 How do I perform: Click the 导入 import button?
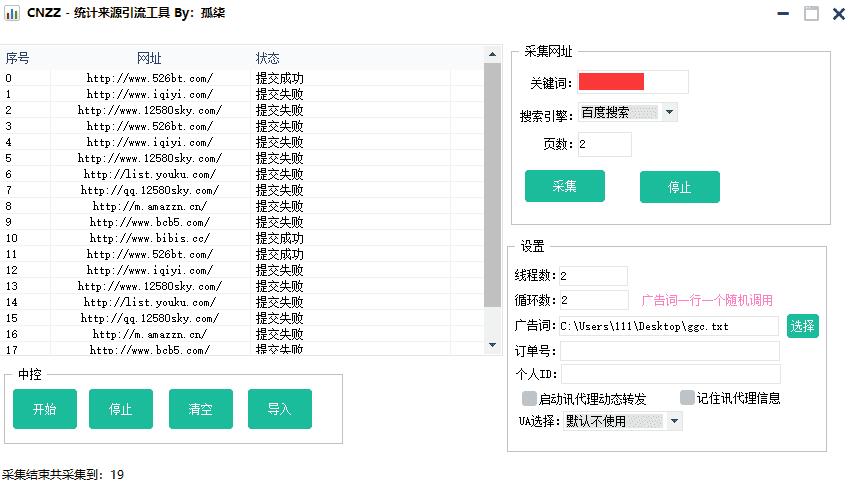click(279, 409)
